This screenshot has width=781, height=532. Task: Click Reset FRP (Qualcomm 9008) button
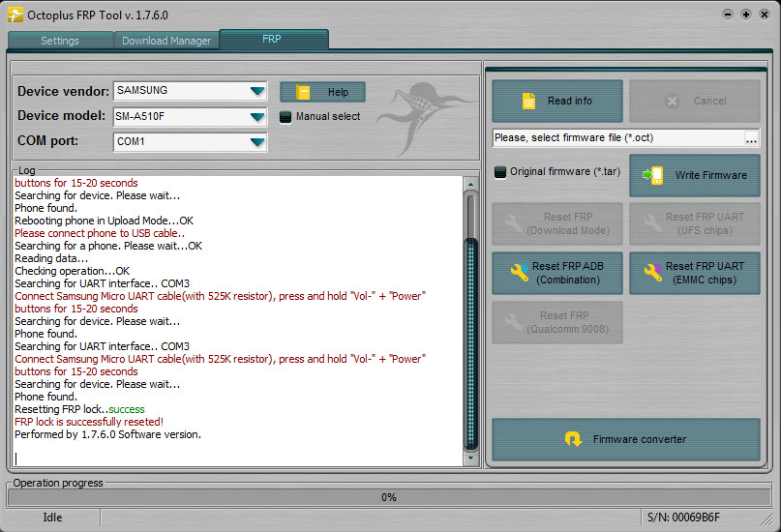pyautogui.click(x=556, y=322)
